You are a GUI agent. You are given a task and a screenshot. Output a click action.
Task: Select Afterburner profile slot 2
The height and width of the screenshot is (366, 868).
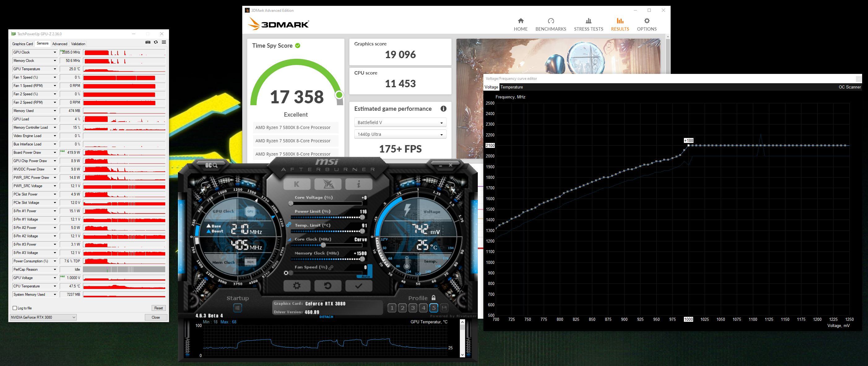tap(402, 308)
